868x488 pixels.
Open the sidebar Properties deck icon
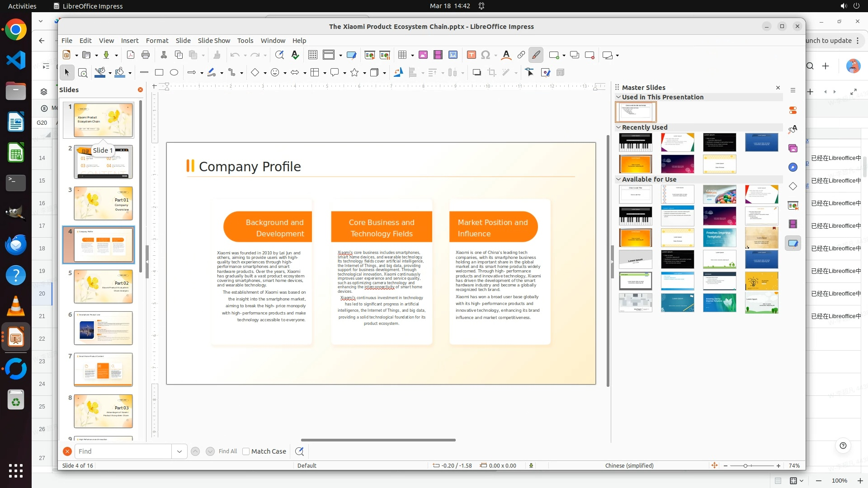click(793, 110)
